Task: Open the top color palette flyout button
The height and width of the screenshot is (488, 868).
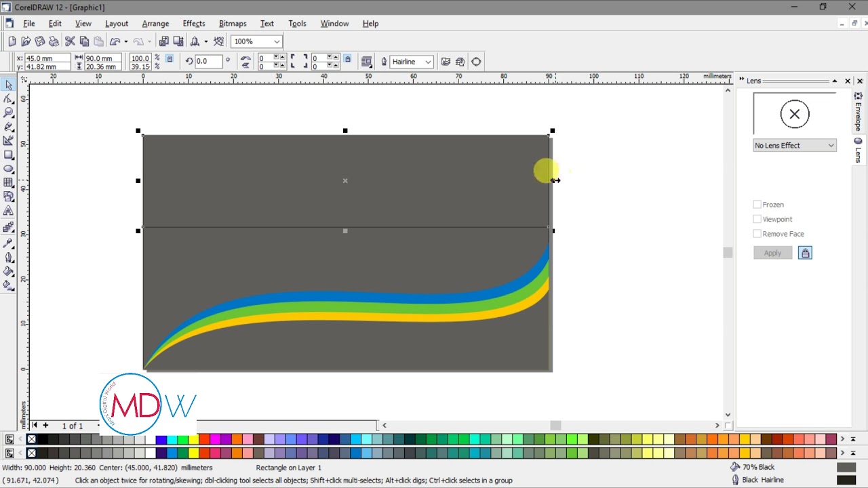Action: [9, 439]
